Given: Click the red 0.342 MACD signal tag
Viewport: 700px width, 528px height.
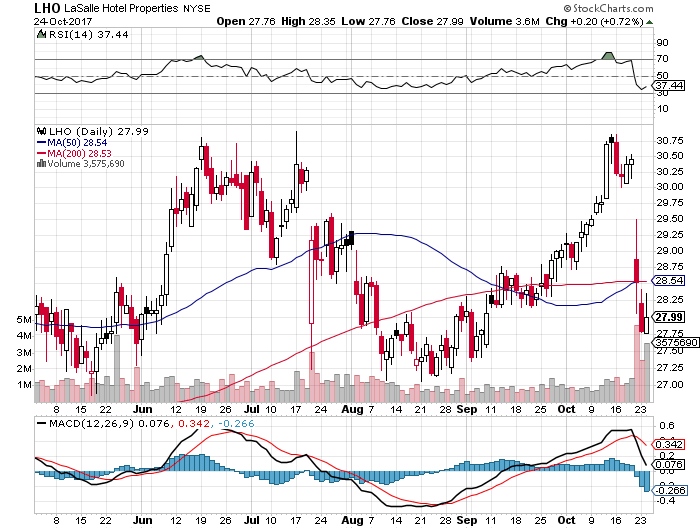Looking at the screenshot, I should point(668,443).
